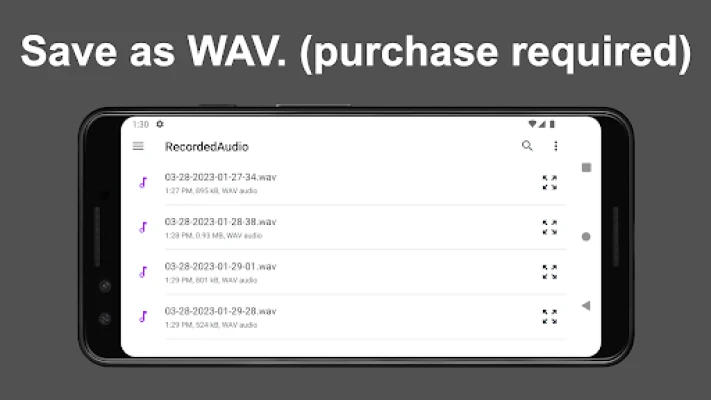Click music note icon for 03-28-2023-01-29-01.wav
Screen dimensions: 711x400
(x=143, y=271)
